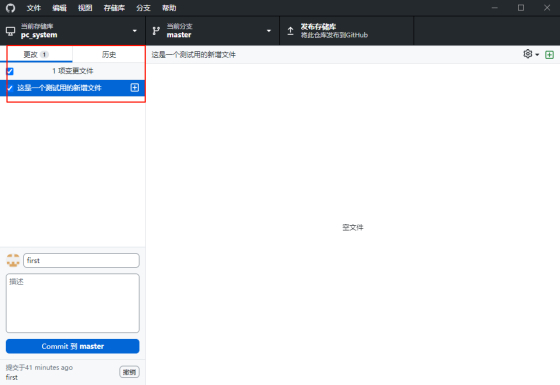Open the 文件 menu
Viewport: 560px width, 385px height.
34,8
